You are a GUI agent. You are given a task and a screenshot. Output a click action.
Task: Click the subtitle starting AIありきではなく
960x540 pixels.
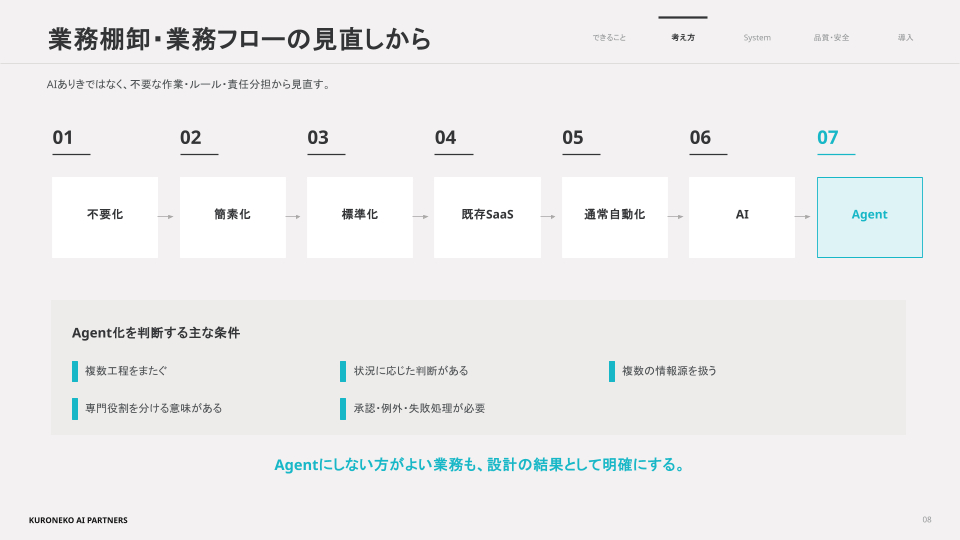point(190,84)
